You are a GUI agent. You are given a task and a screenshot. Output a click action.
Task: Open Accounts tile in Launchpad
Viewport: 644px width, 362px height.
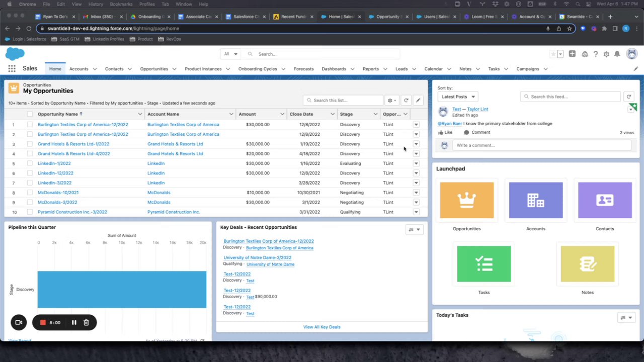coord(536,200)
